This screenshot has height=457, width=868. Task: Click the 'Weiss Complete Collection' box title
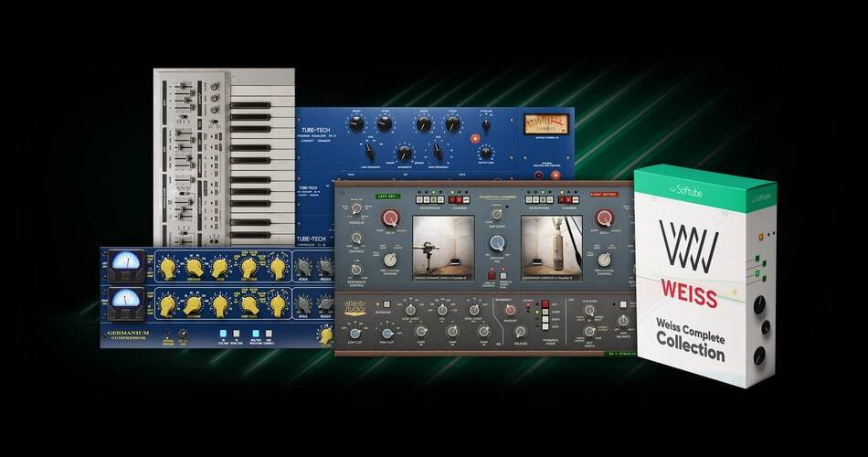pyautogui.click(x=691, y=339)
